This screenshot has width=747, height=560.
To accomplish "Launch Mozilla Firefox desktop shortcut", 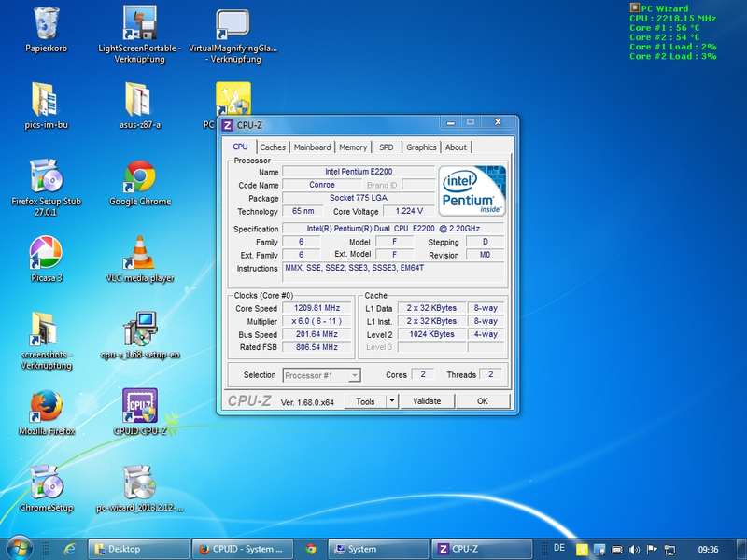I will (45, 407).
